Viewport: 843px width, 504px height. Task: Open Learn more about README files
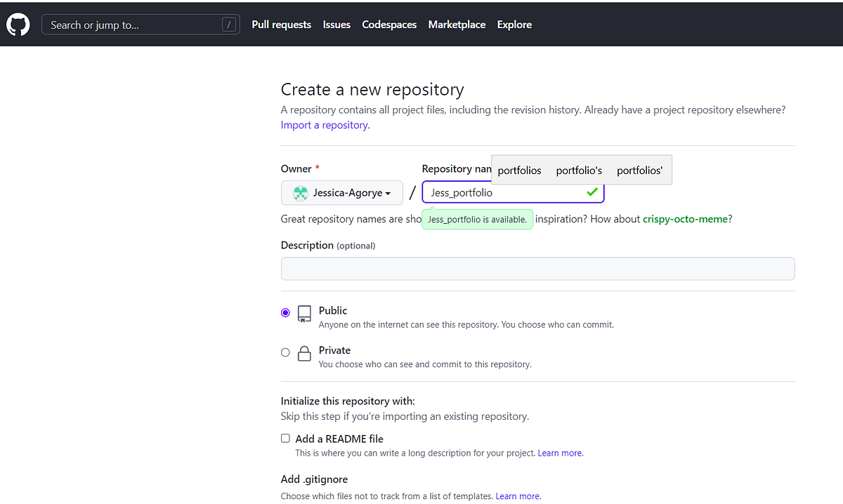click(559, 453)
